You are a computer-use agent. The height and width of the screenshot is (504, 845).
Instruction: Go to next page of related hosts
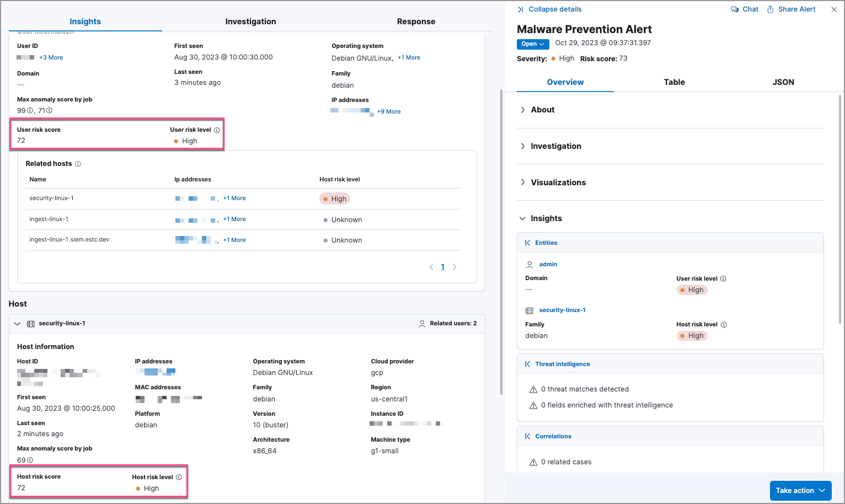coord(454,267)
